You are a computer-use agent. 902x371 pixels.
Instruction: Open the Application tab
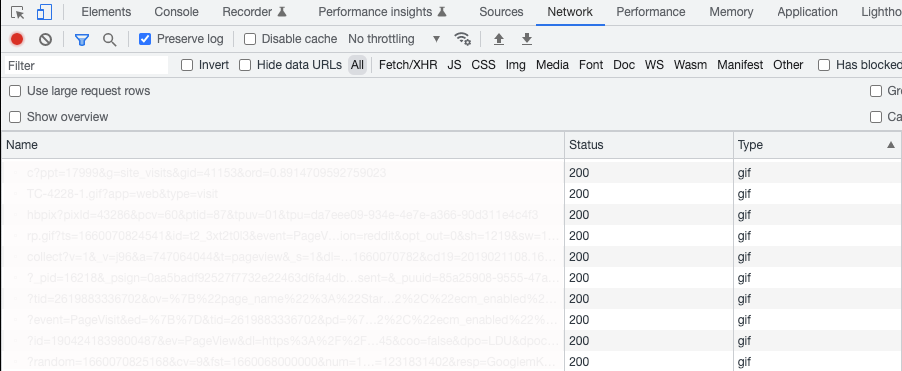click(807, 12)
